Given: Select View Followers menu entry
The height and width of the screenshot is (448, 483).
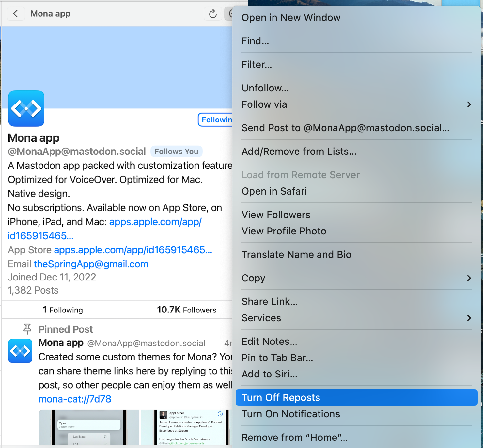Looking at the screenshot, I should click(357, 215).
